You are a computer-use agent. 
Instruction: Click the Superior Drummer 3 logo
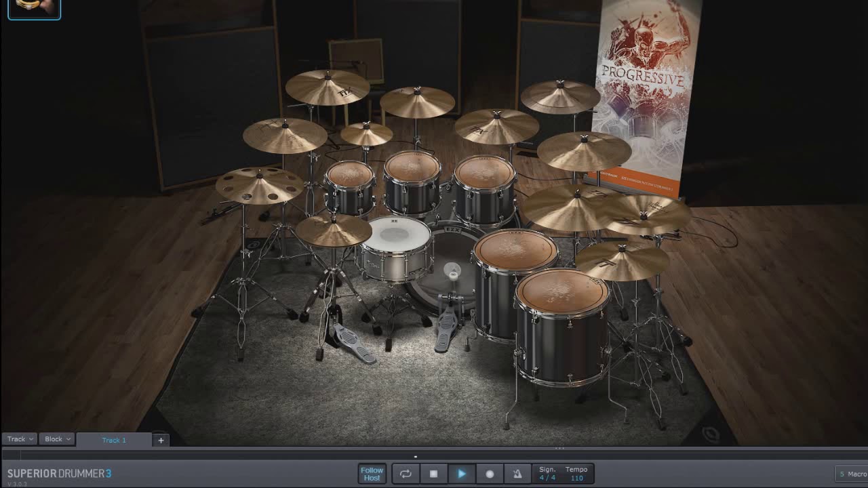point(59,473)
